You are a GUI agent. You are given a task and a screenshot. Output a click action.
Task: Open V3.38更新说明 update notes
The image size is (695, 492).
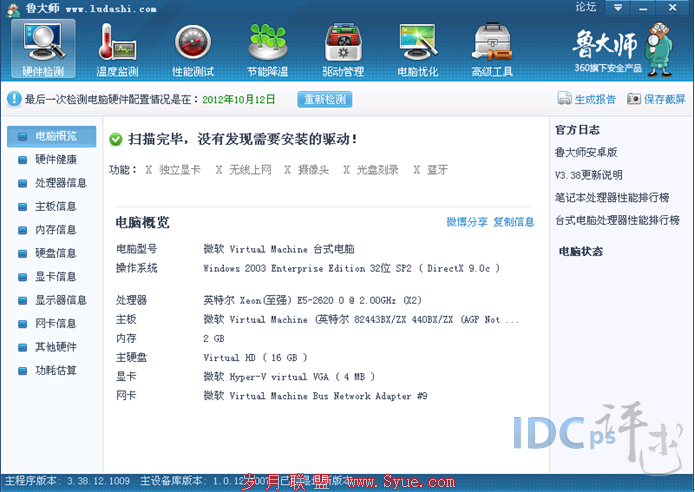click(589, 175)
